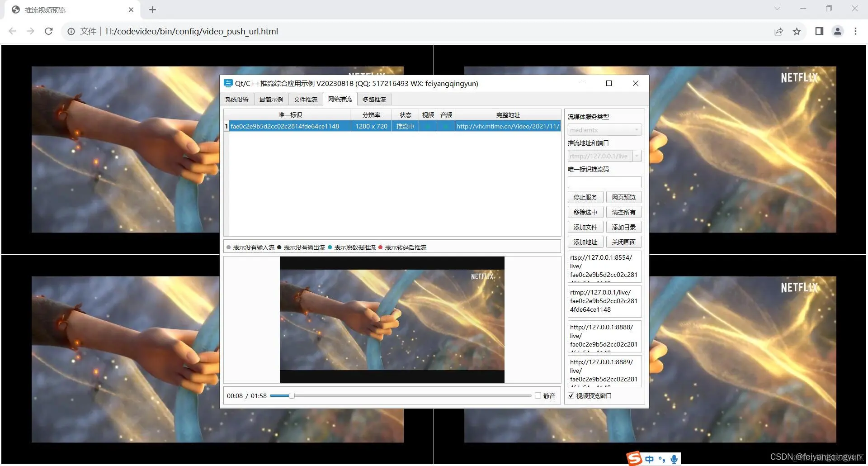
Task: Click the 关闭画面 button
Action: click(x=624, y=242)
